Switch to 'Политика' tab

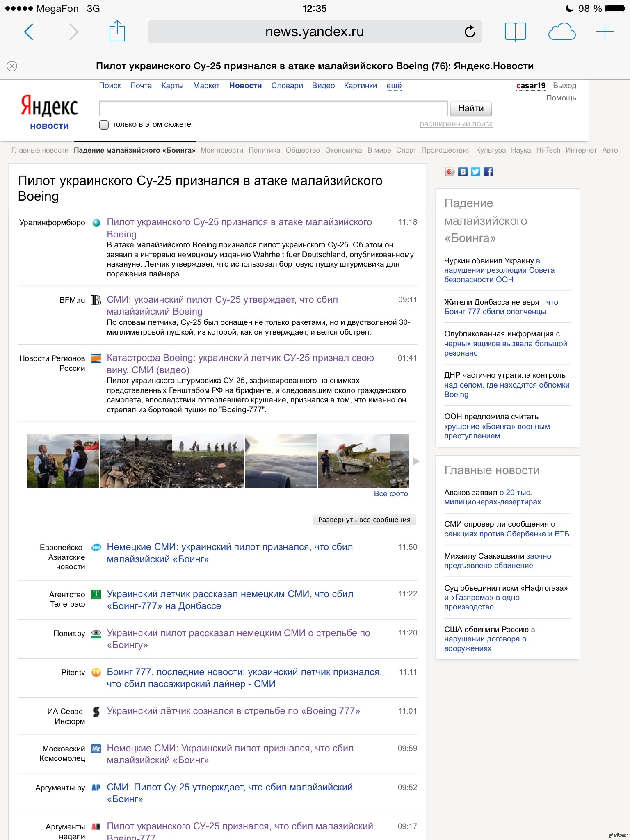coord(265,151)
